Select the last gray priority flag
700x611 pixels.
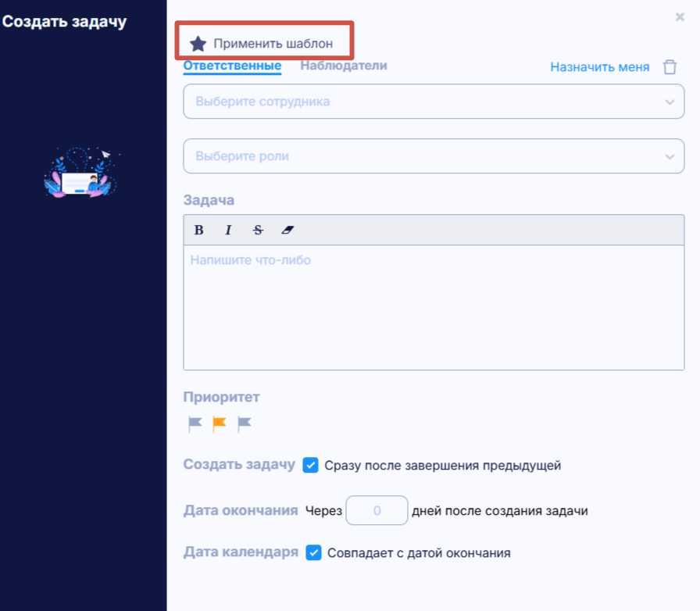pyautogui.click(x=245, y=423)
